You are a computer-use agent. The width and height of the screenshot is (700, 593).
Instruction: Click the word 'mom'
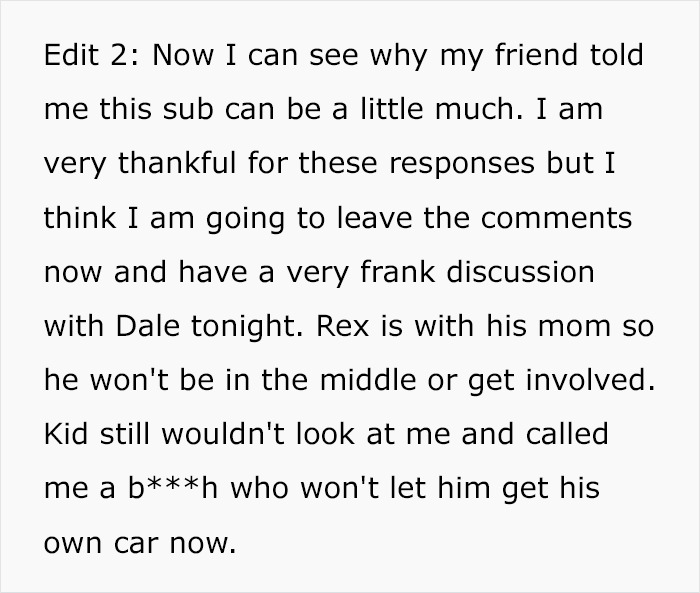point(574,326)
